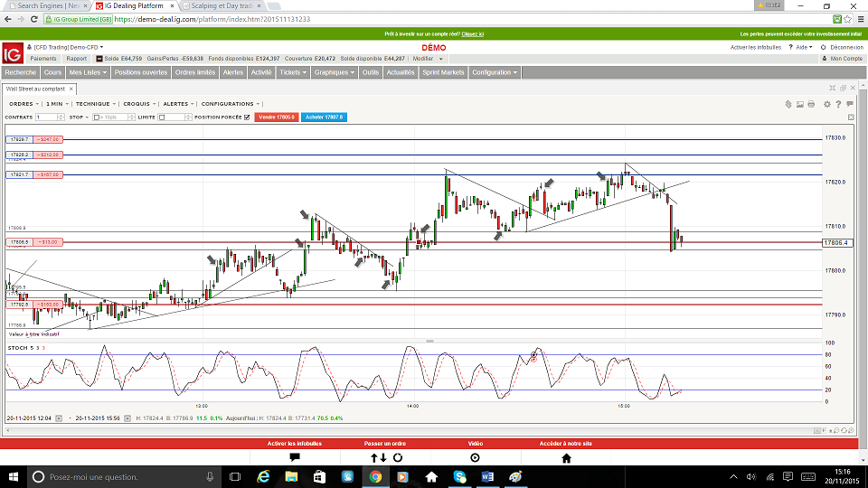Reload page in Chrome
Viewport: 868px width, 488px height.
click(33, 19)
